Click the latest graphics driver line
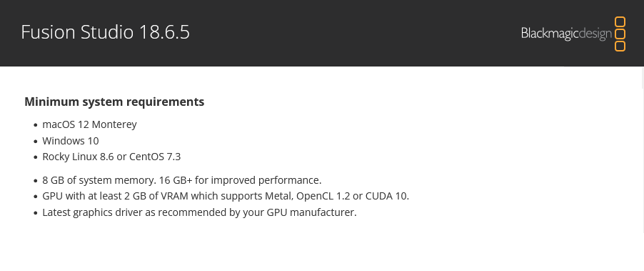Image resolution: width=644 pixels, height=271 pixels. (x=200, y=212)
